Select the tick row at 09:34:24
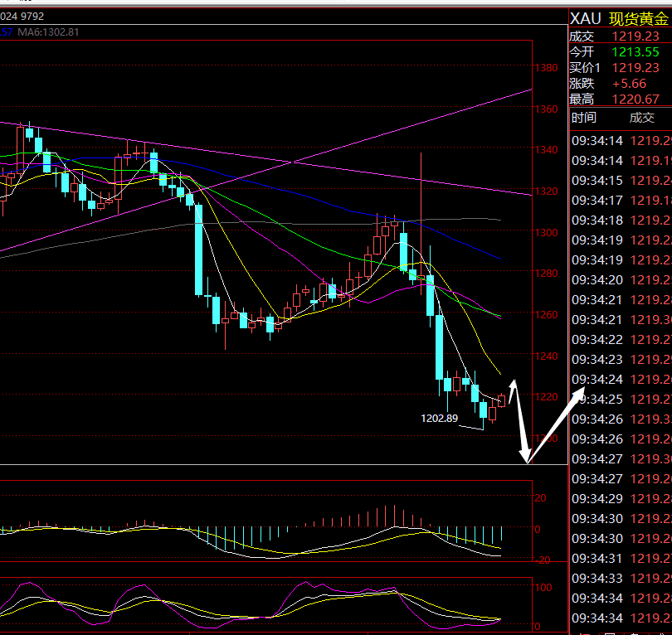This screenshot has height=635, width=672. [621, 380]
